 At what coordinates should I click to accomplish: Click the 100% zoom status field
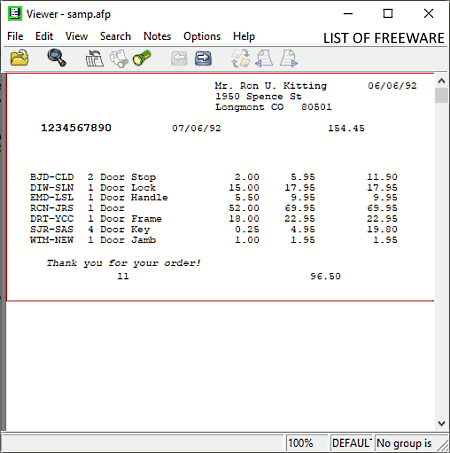pyautogui.click(x=307, y=443)
